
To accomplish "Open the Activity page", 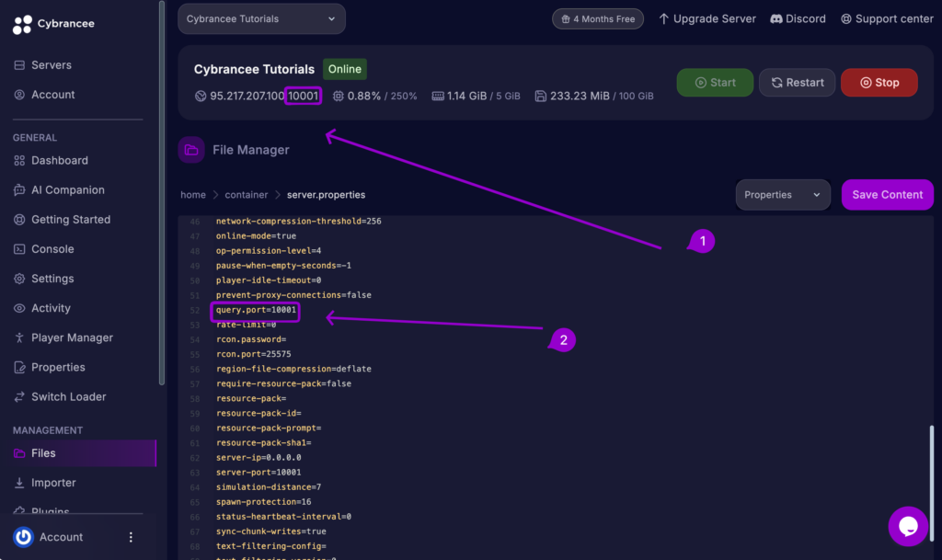I will point(51,308).
